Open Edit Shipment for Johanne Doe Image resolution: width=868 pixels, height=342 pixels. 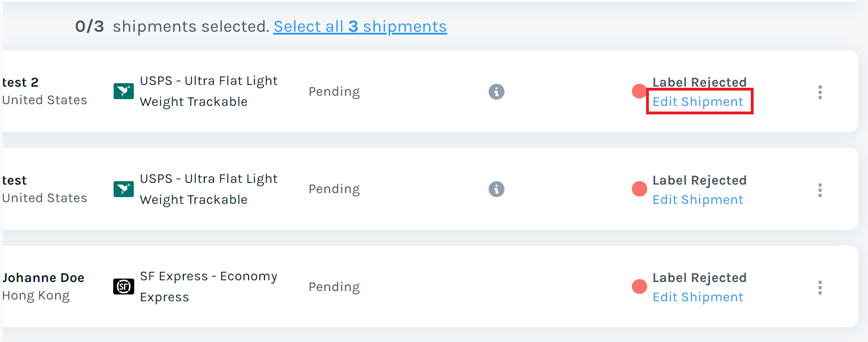point(698,297)
